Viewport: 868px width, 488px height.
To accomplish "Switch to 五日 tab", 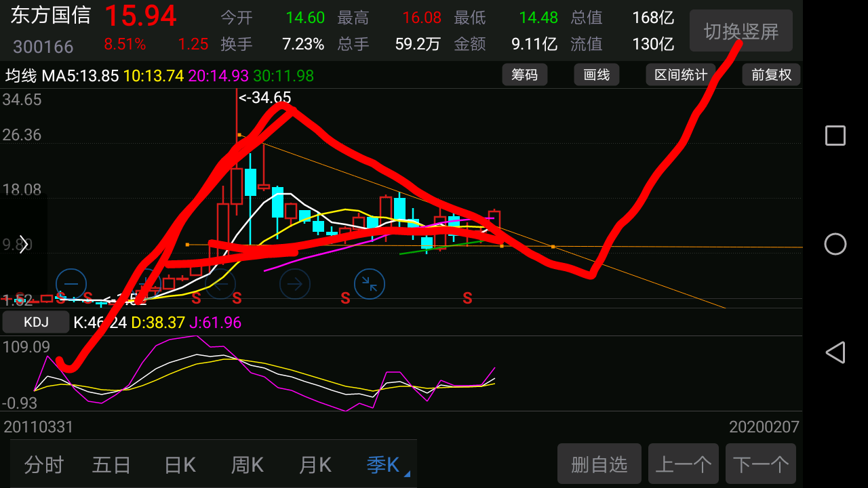I will pyautogui.click(x=111, y=465).
